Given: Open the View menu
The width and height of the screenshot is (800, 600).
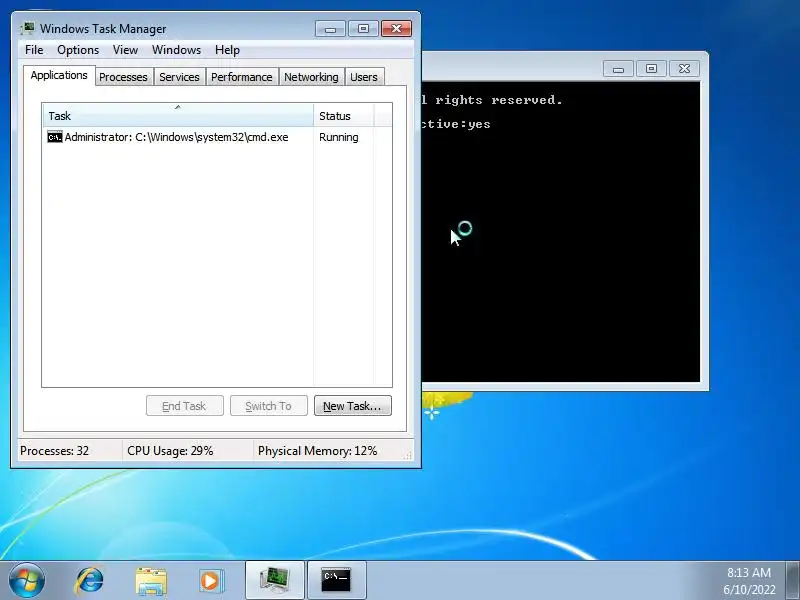Looking at the screenshot, I should click(x=126, y=50).
